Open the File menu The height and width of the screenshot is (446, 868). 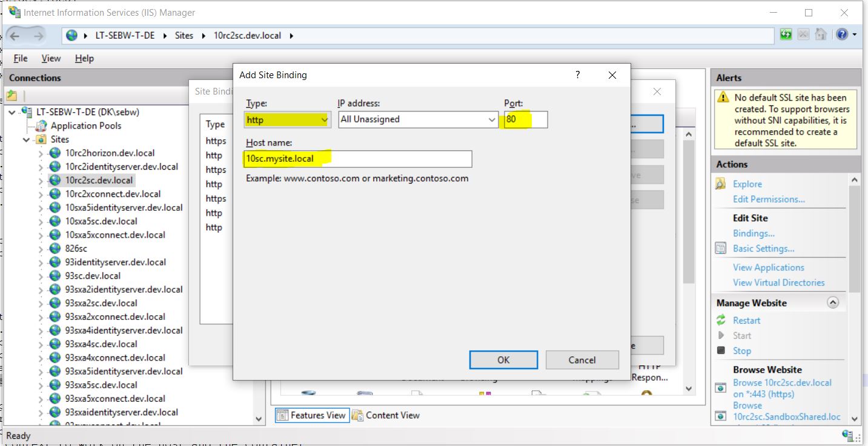21,58
